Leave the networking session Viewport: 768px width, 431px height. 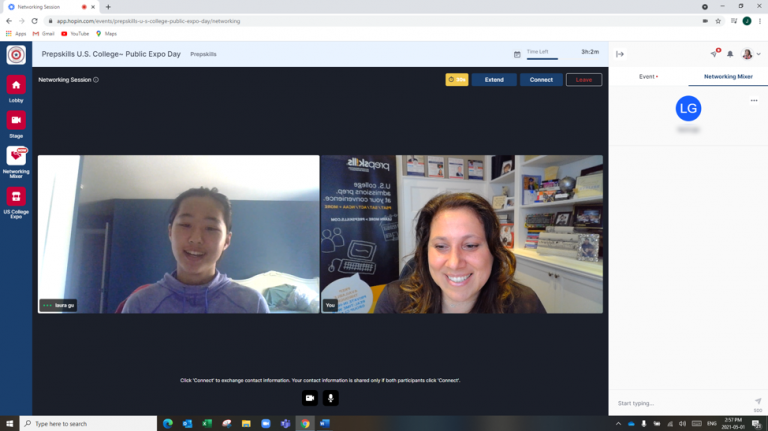coord(583,79)
